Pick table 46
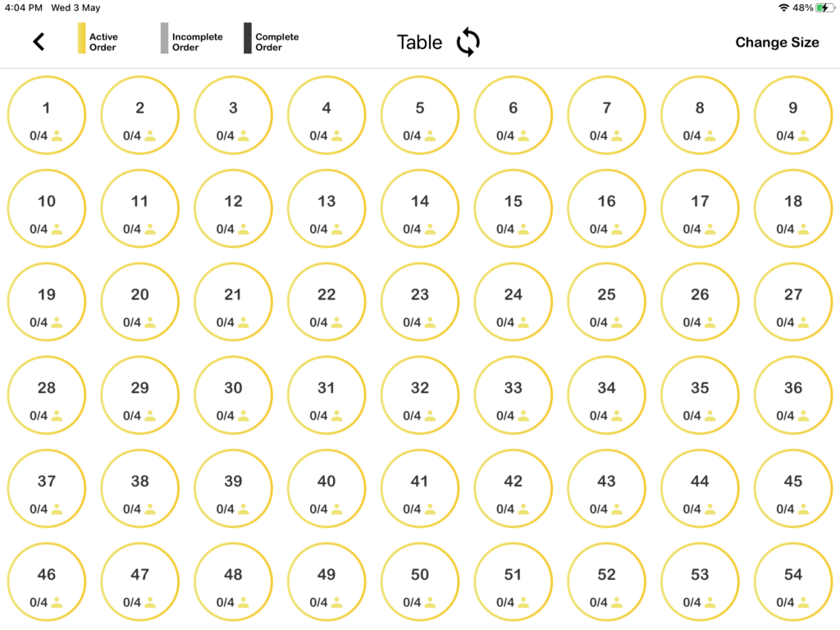This screenshot has width=840, height=630. [x=47, y=582]
